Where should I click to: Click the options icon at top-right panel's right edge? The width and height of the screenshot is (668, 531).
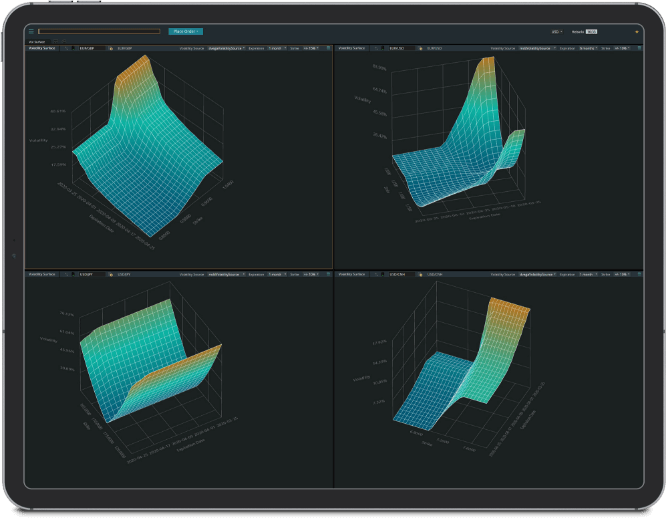pos(639,47)
